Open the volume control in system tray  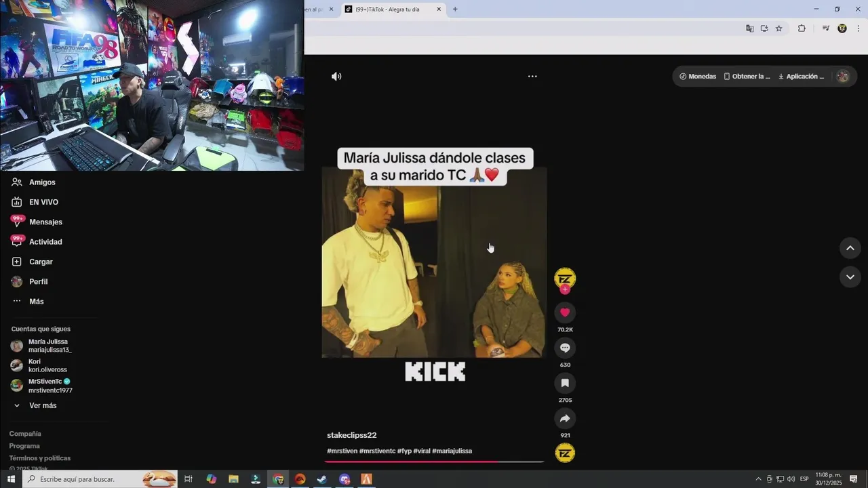coord(791,479)
